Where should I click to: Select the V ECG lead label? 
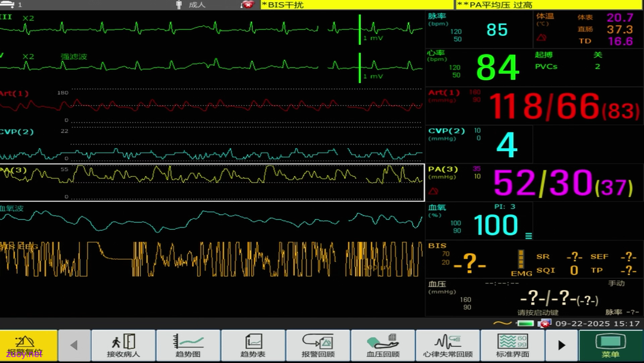pyautogui.click(x=2, y=55)
